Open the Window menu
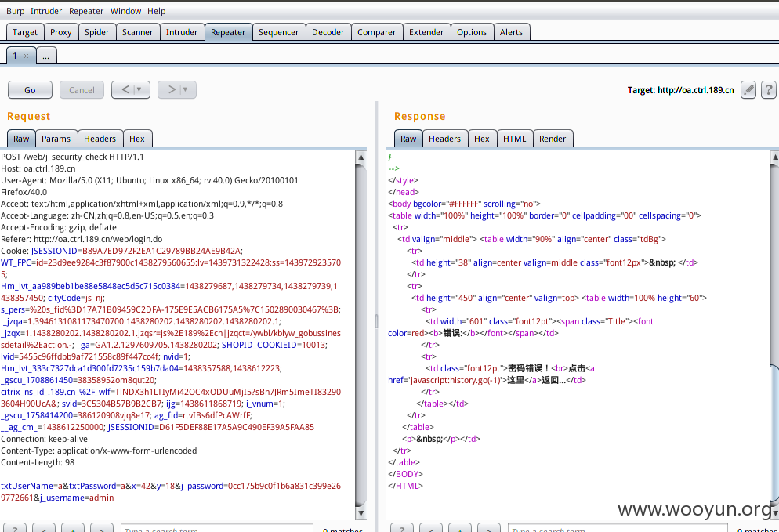The height and width of the screenshot is (532, 779). tap(125, 11)
